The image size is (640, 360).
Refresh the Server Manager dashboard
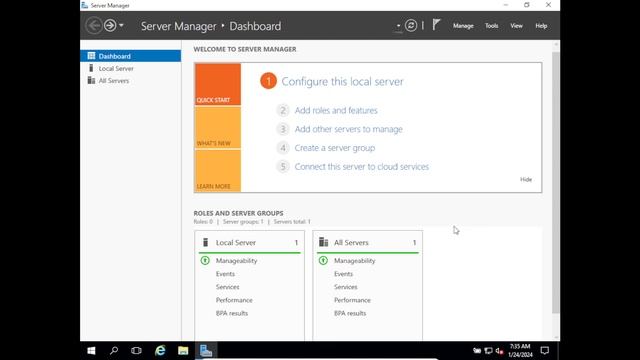coord(411,26)
